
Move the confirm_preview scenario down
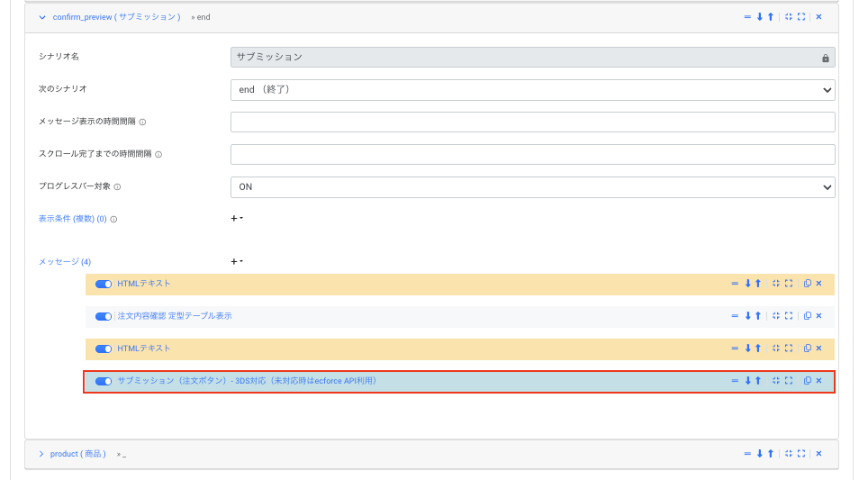[760, 17]
